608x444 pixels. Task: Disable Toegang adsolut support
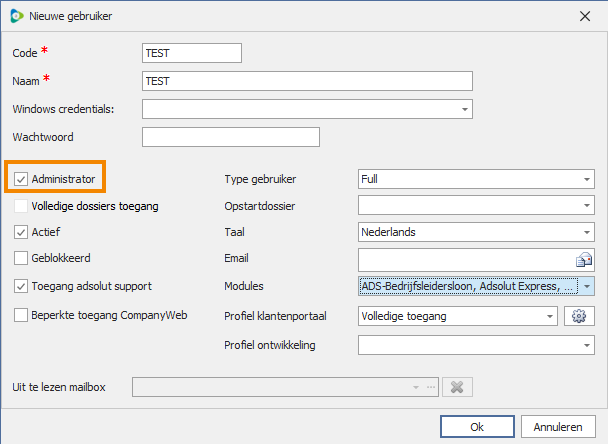(x=22, y=286)
